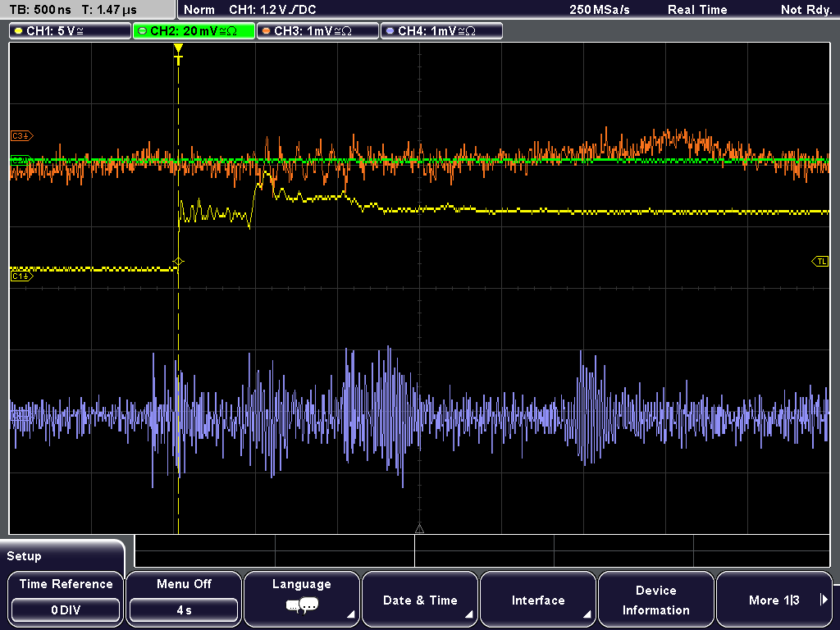The width and height of the screenshot is (840, 630).
Task: Select the CH2: 20 mV channel label
Action: click(194, 31)
